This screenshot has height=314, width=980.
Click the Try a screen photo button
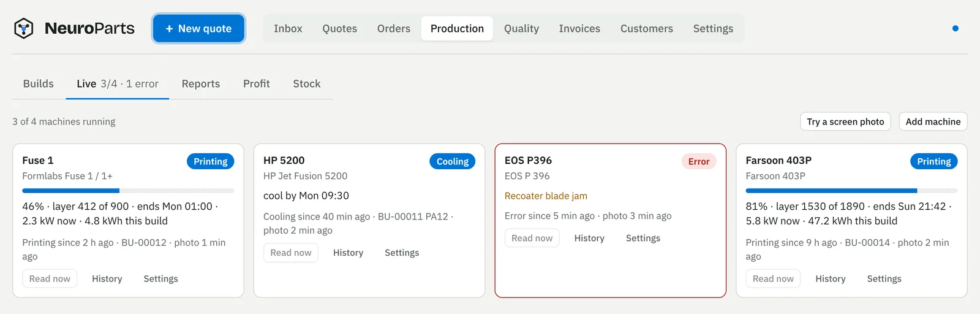(x=845, y=121)
